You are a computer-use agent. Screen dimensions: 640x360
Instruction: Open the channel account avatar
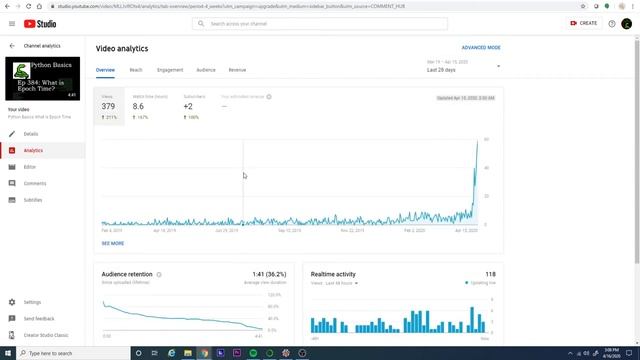tap(627, 24)
